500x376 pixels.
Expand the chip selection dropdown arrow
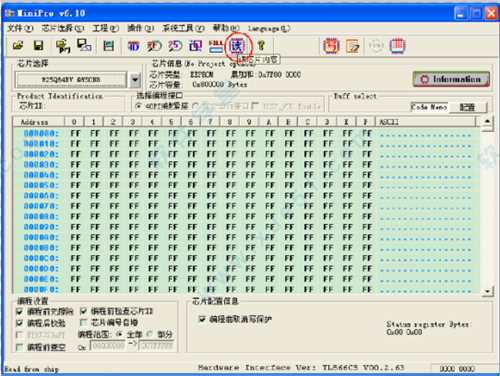click(x=135, y=80)
